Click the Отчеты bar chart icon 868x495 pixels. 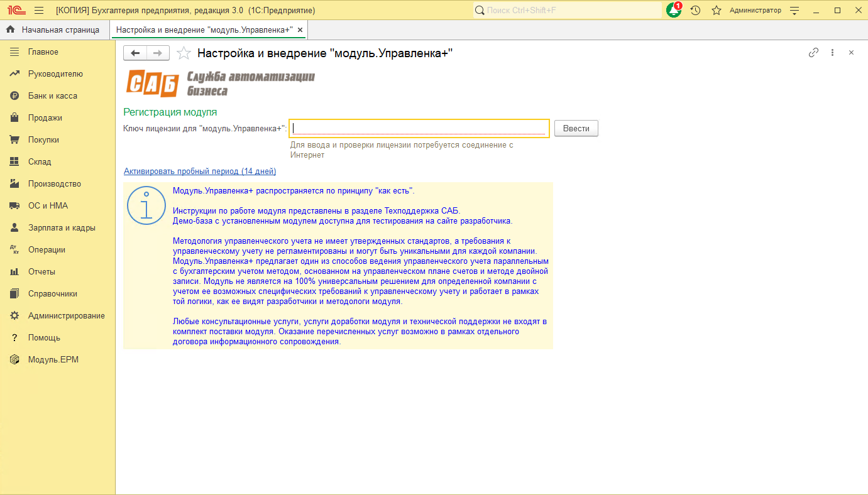[14, 272]
